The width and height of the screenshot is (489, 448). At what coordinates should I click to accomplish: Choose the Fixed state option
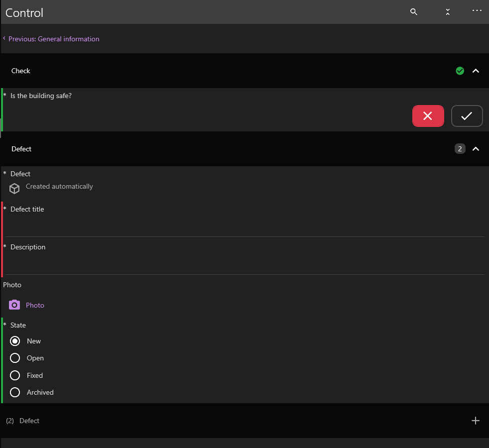click(x=15, y=375)
